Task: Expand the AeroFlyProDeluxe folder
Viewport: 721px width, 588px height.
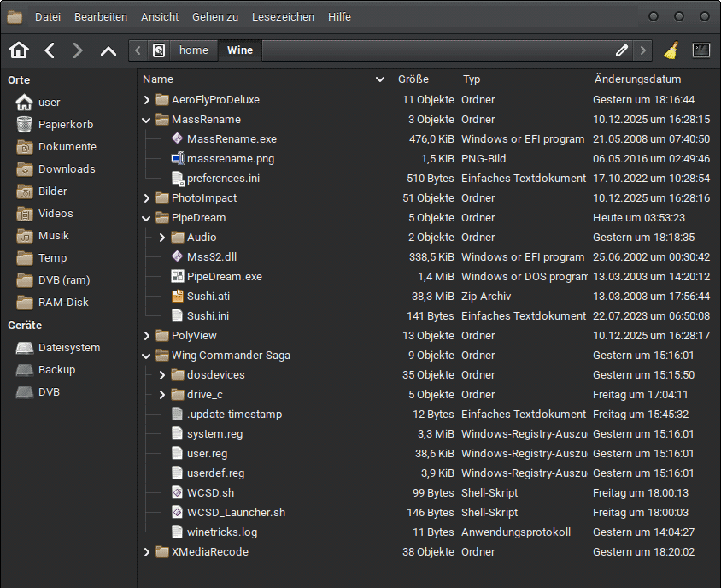Action: (147, 100)
